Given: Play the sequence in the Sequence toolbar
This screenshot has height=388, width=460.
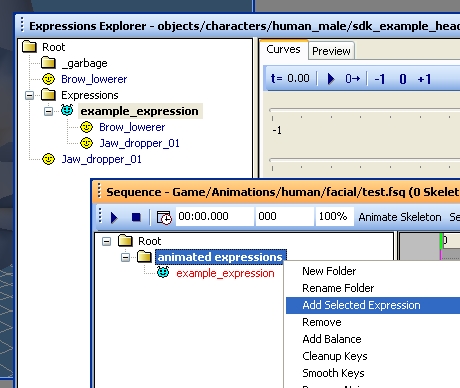Looking at the screenshot, I should pyautogui.click(x=114, y=217).
